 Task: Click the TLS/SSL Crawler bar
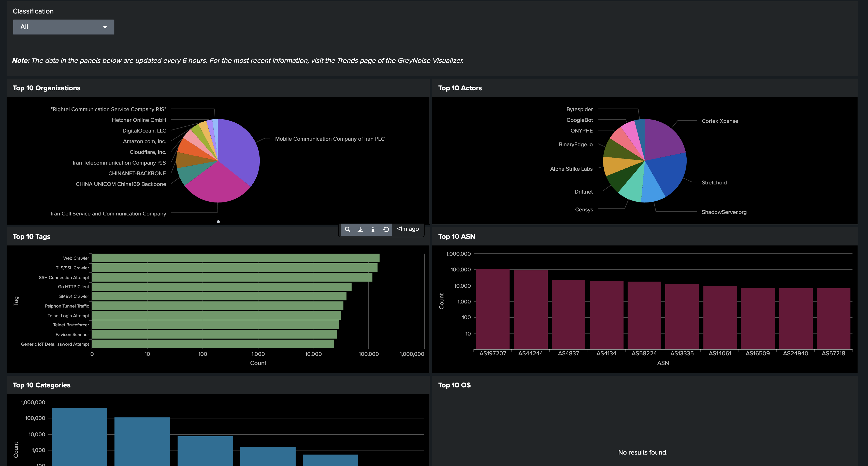235,268
